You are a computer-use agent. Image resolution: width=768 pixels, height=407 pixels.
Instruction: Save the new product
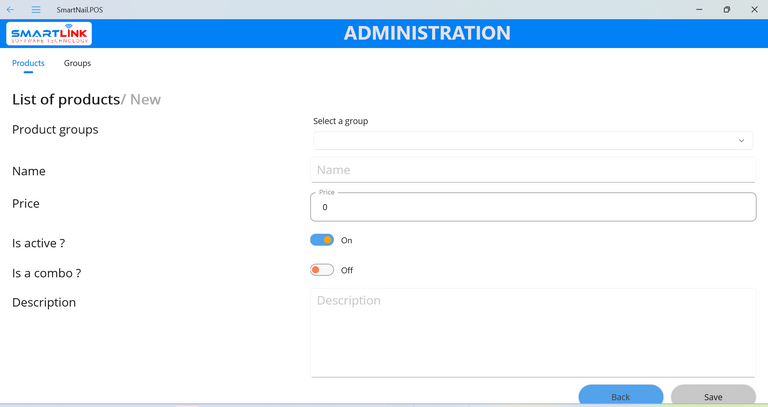coord(712,396)
